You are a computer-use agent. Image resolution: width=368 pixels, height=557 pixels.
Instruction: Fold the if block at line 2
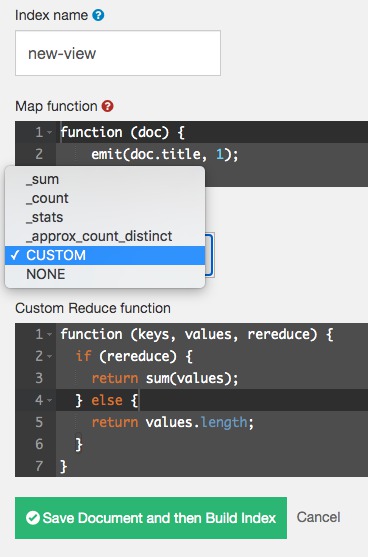pyautogui.click(x=49, y=356)
